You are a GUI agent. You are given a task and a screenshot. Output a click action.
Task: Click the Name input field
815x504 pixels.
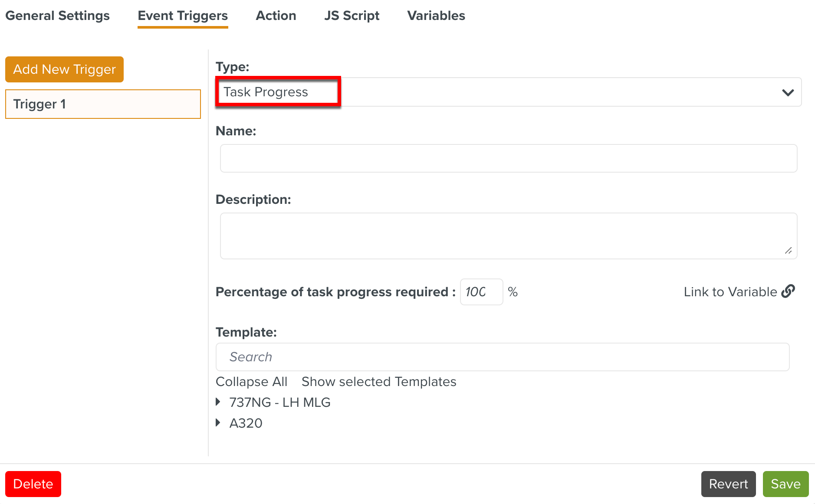pyautogui.click(x=508, y=158)
